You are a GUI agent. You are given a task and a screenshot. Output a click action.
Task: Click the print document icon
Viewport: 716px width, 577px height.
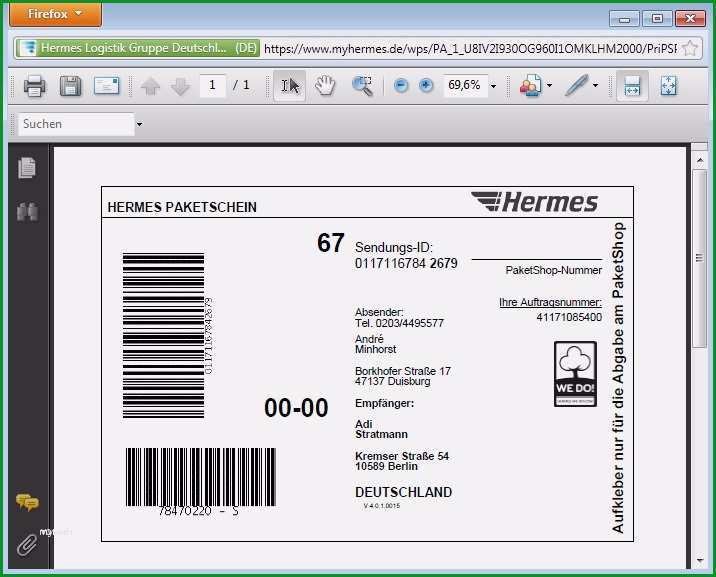(35, 85)
